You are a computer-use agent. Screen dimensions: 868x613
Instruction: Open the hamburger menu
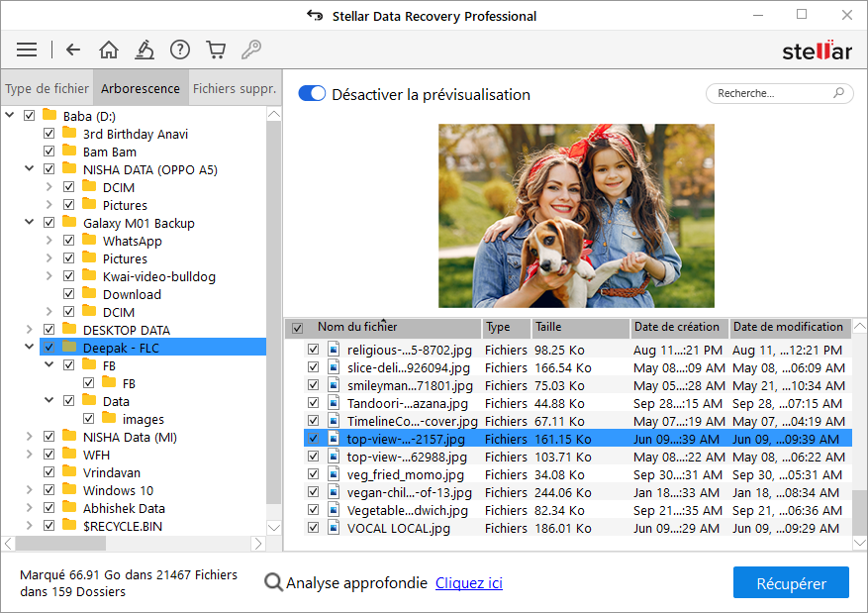click(x=27, y=50)
